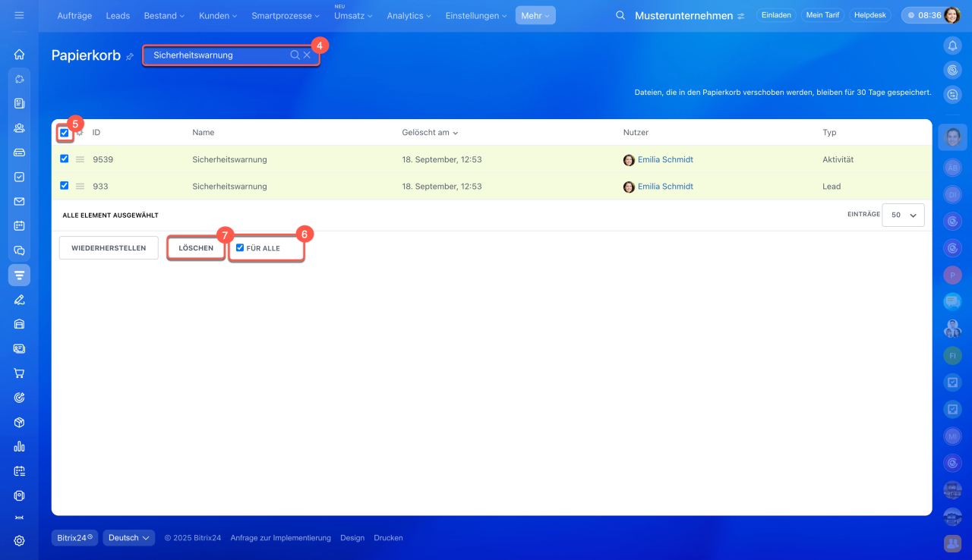Open the settings gear in left sidebar
Viewport: 972px width, 560px height.
coord(19,540)
